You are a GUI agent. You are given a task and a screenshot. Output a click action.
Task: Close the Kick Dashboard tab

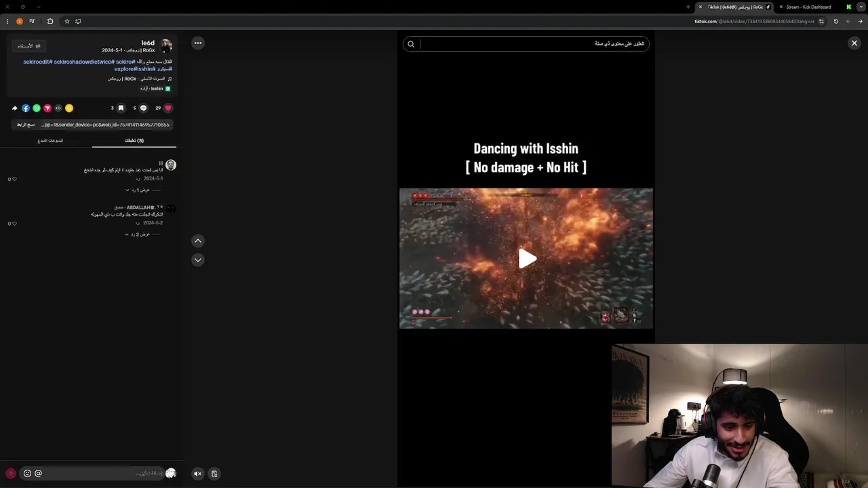click(x=781, y=7)
